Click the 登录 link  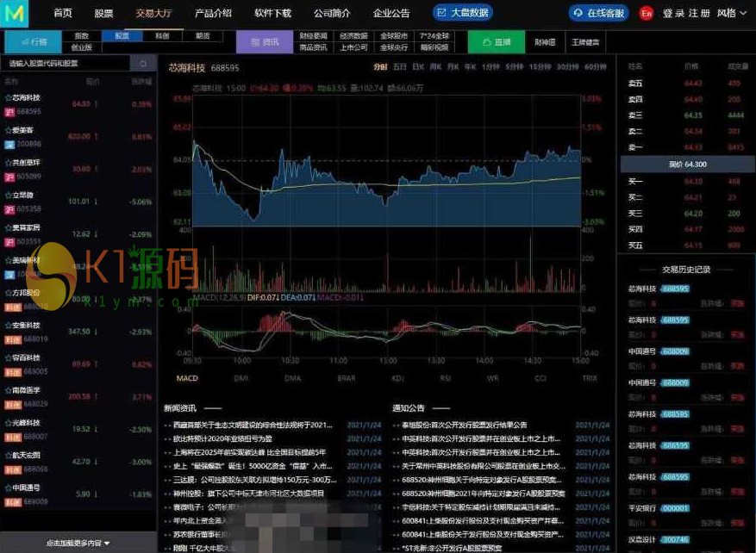(x=673, y=13)
